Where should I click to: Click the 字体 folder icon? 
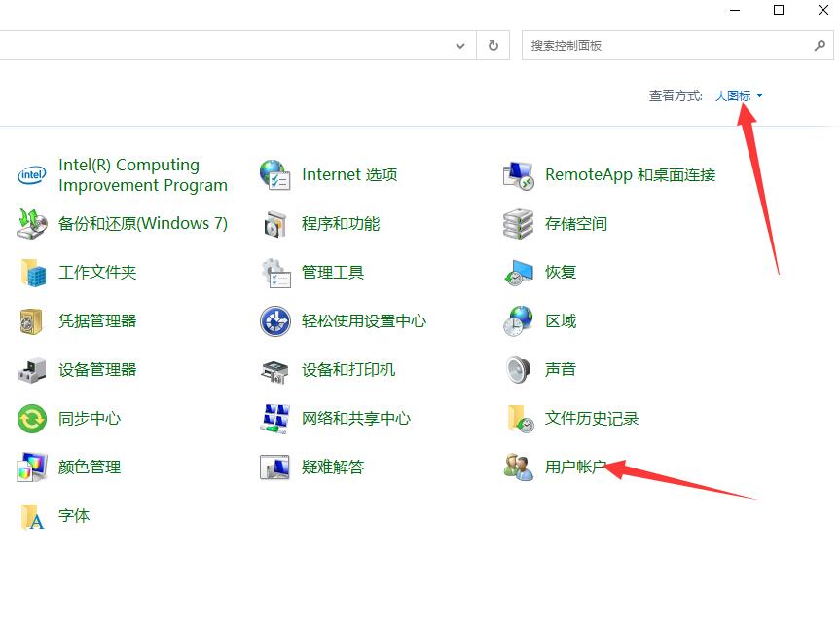click(x=32, y=516)
